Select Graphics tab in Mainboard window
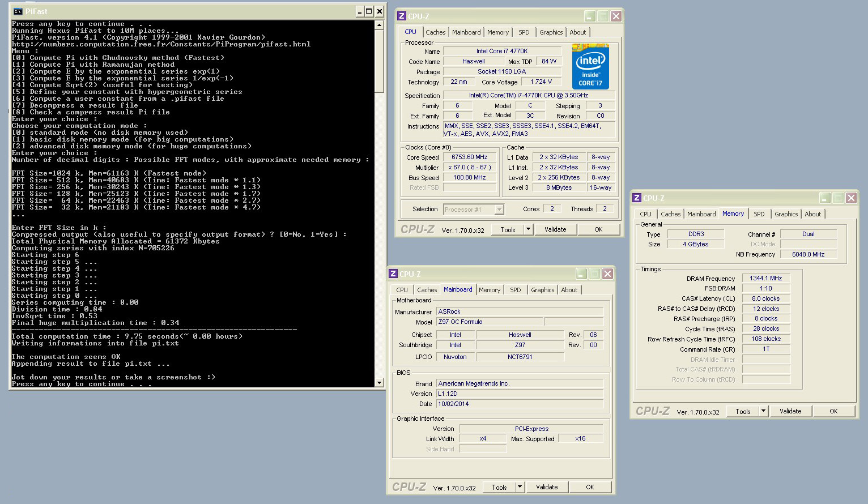The height and width of the screenshot is (504, 868). point(542,290)
